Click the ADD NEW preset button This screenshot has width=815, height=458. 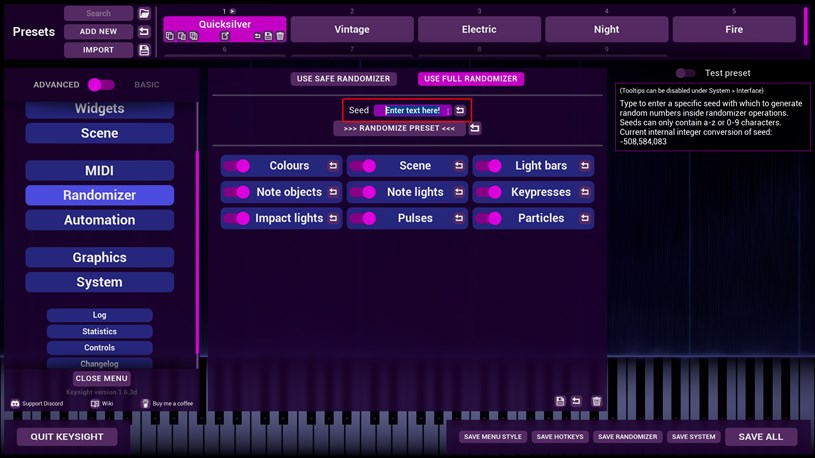click(x=98, y=32)
